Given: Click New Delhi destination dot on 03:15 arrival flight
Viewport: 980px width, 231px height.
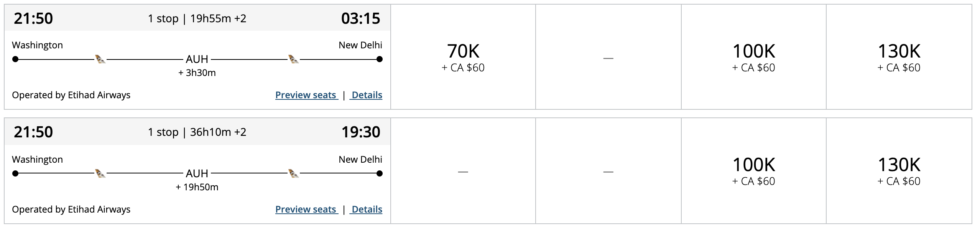Looking at the screenshot, I should coord(380,59).
